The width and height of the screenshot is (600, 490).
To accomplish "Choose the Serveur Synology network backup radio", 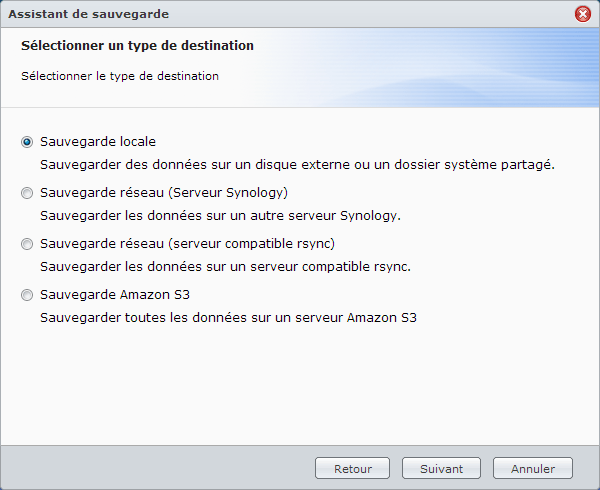I will click(27, 193).
